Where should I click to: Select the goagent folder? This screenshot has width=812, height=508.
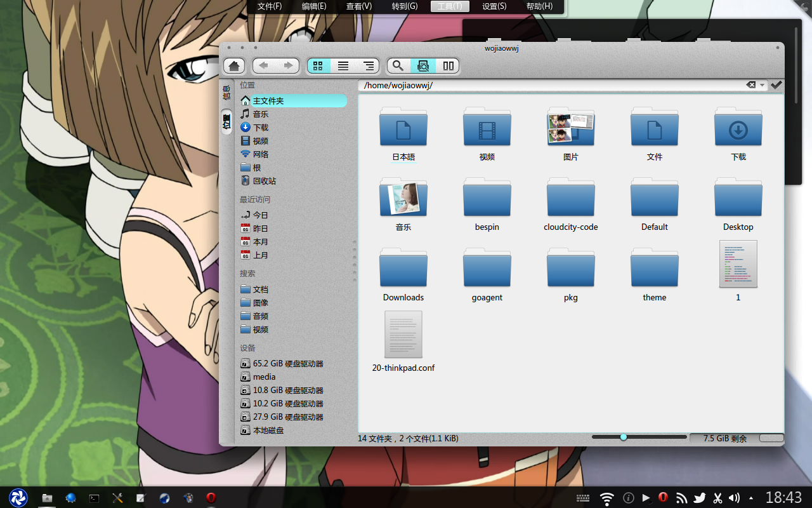coord(487,268)
